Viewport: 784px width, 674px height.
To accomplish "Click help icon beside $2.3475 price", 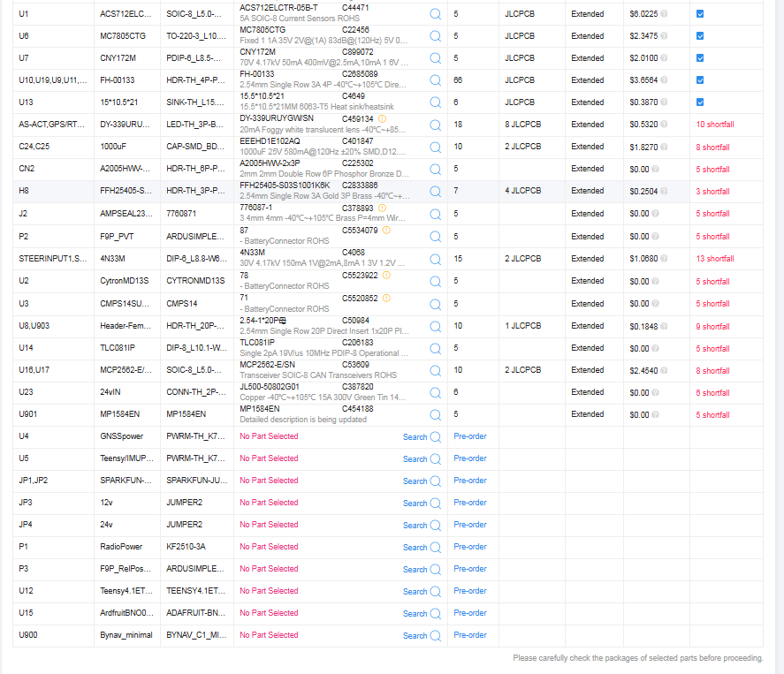I will 664,36.
